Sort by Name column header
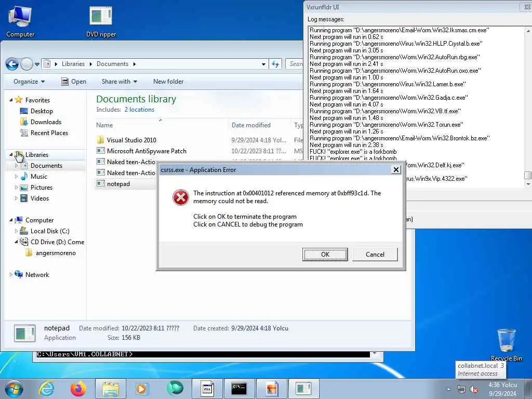This screenshot has width=532, height=399. [104, 125]
